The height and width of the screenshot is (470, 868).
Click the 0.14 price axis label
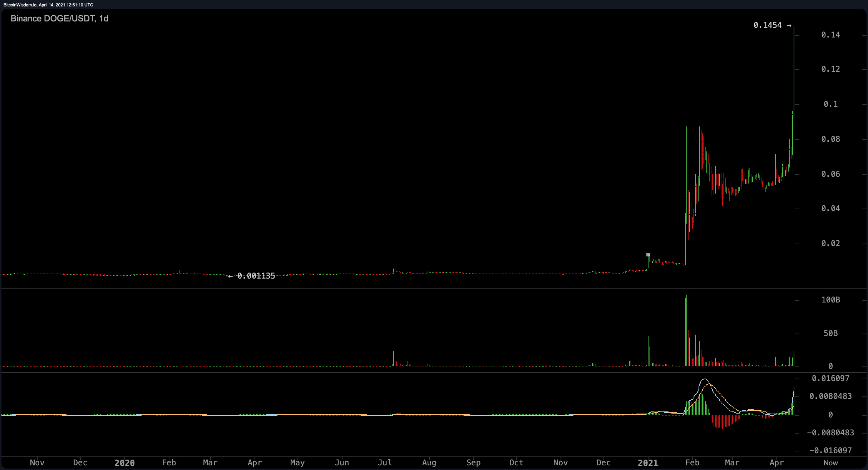pyautogui.click(x=830, y=35)
